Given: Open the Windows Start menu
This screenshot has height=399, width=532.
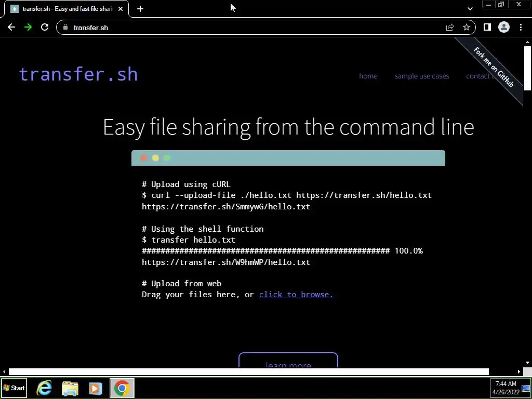Looking at the screenshot, I should [x=14, y=388].
